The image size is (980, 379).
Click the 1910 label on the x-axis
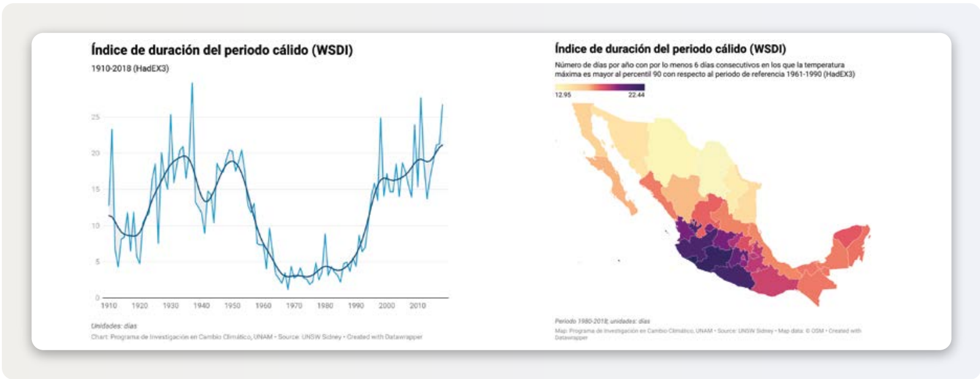tap(108, 306)
